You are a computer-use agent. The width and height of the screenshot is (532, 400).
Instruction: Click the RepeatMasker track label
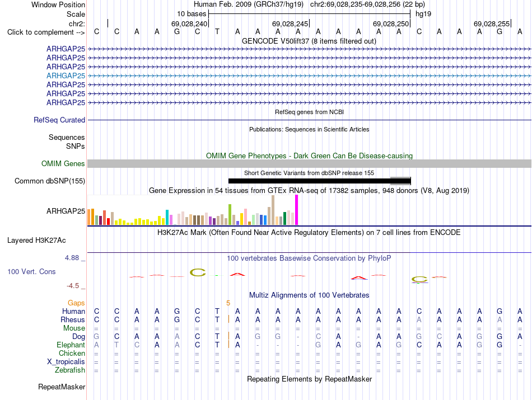pos(62,387)
